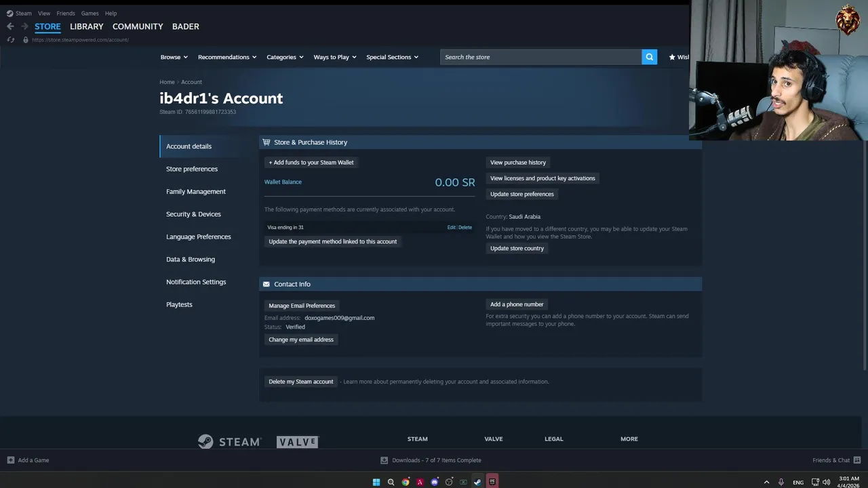The image size is (868, 488).
Task: Click Delete link for the Visa card
Action: point(465,228)
